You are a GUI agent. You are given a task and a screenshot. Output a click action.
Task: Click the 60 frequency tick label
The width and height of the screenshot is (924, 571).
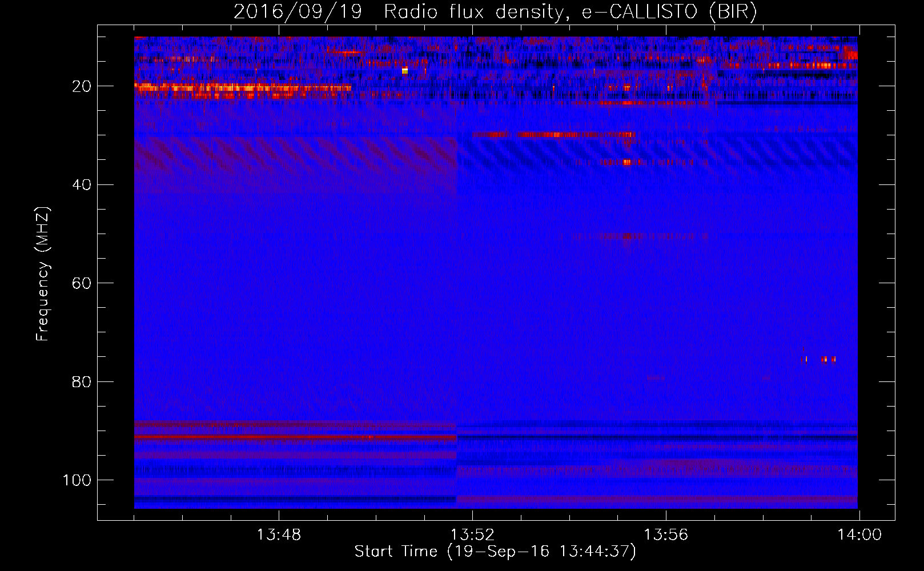(82, 284)
